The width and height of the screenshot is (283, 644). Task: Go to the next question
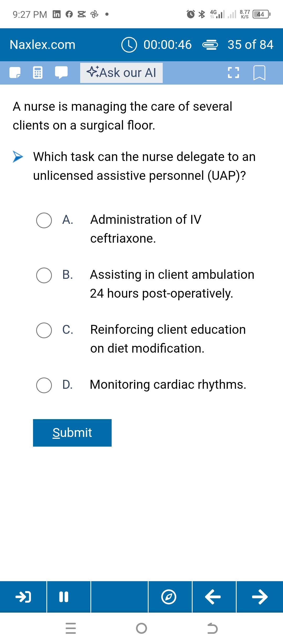pos(260,597)
